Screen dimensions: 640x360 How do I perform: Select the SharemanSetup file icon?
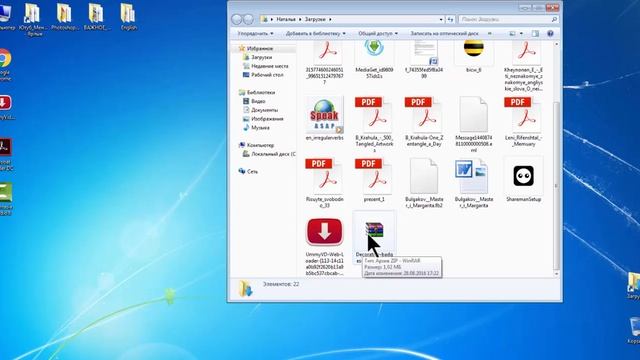pos(523,176)
